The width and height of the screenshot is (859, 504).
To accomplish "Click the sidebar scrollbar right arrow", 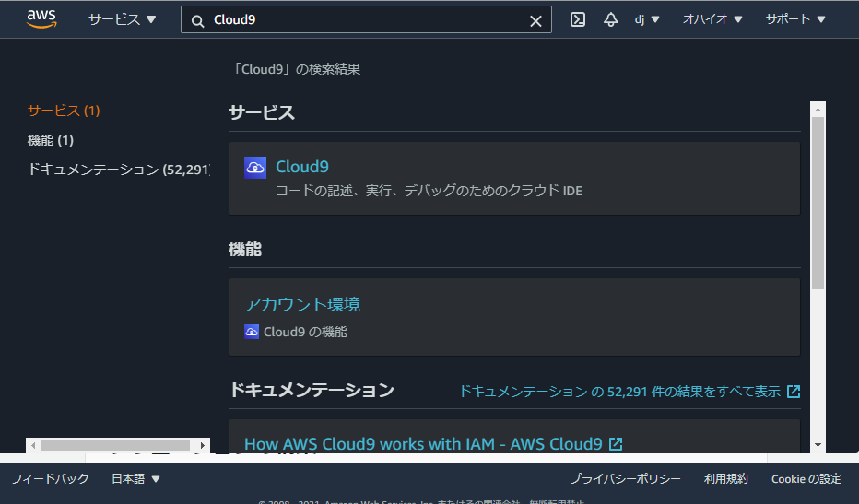I will point(202,445).
